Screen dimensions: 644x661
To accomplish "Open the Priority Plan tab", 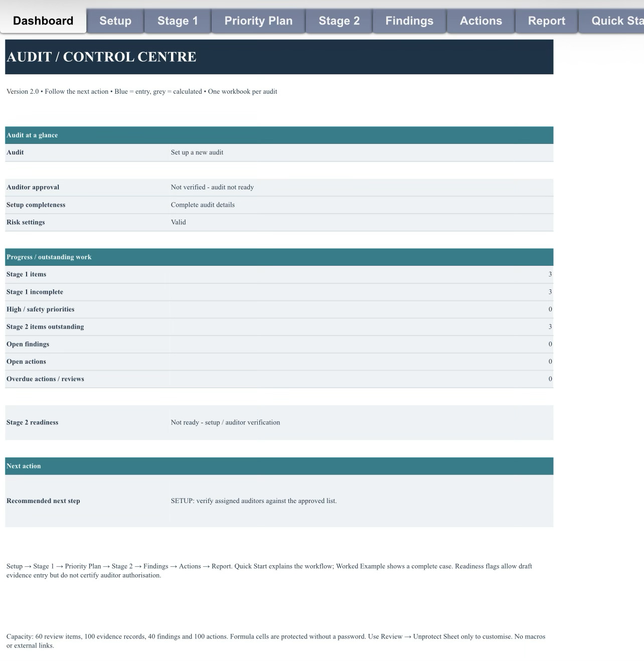I will [x=258, y=21].
